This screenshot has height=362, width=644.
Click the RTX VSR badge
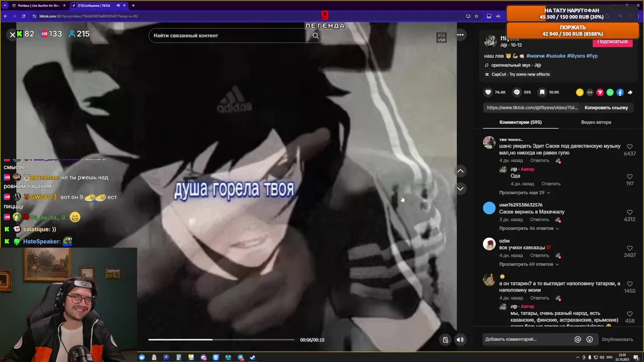point(441,38)
